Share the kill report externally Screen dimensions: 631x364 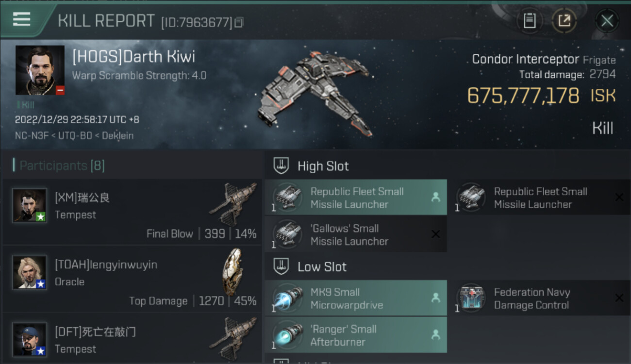(564, 21)
